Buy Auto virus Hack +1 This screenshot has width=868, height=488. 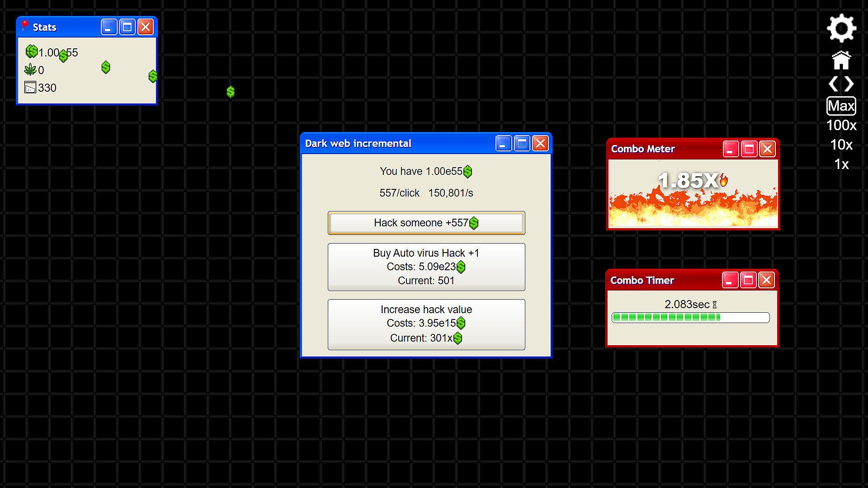[x=426, y=267]
